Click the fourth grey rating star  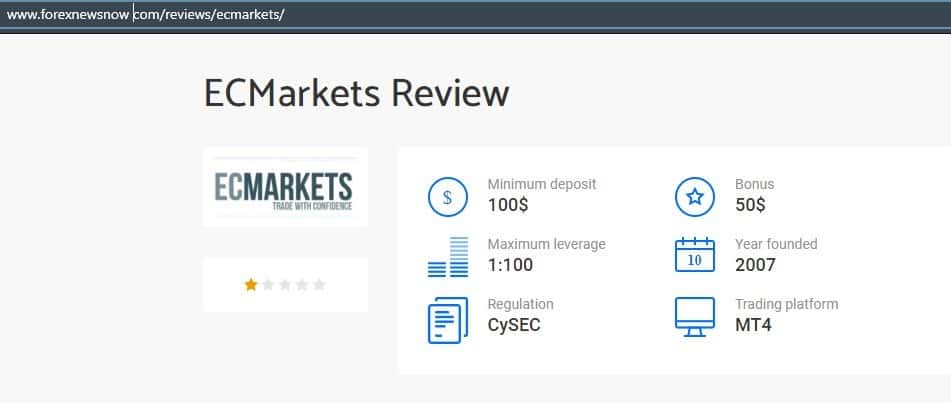point(302,285)
